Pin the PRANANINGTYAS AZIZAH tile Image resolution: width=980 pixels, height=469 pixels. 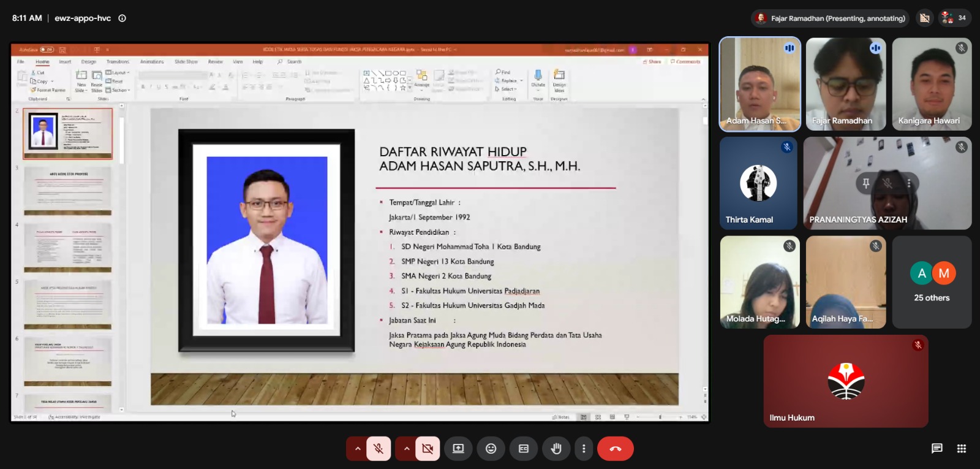coord(865,183)
